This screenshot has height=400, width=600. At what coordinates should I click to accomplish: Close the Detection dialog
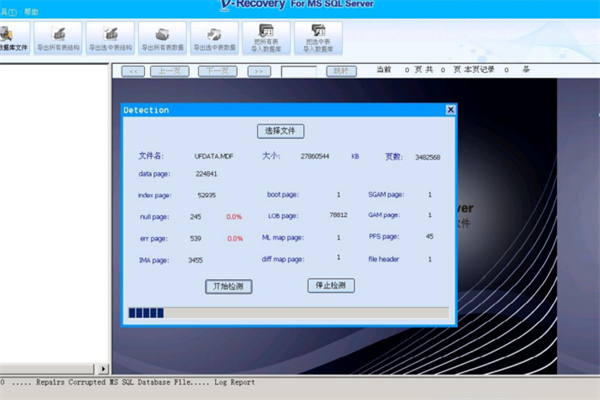451,110
